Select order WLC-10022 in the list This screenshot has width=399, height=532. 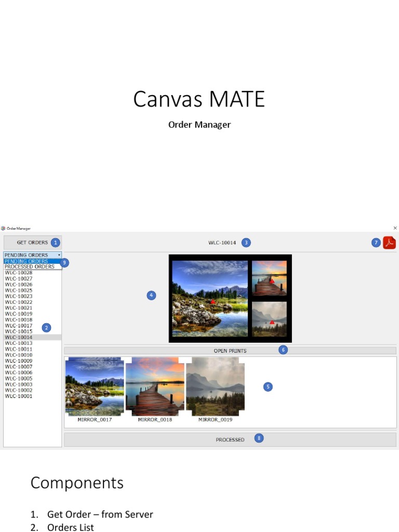pos(19,302)
